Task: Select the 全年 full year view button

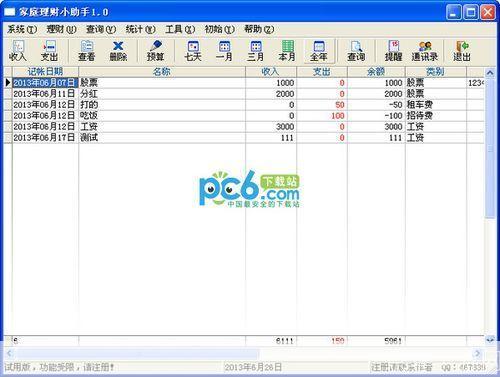Action: (x=319, y=51)
